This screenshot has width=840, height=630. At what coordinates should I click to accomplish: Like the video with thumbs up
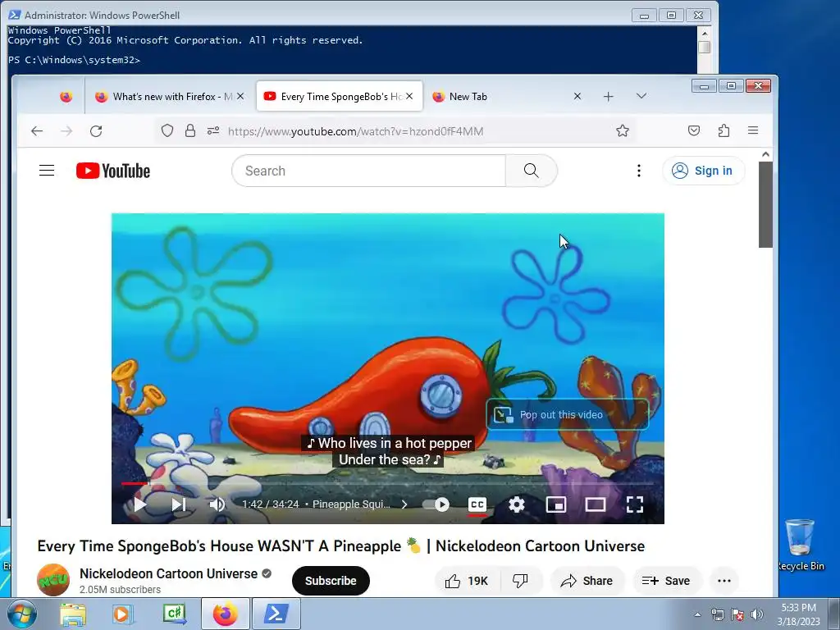(x=467, y=581)
